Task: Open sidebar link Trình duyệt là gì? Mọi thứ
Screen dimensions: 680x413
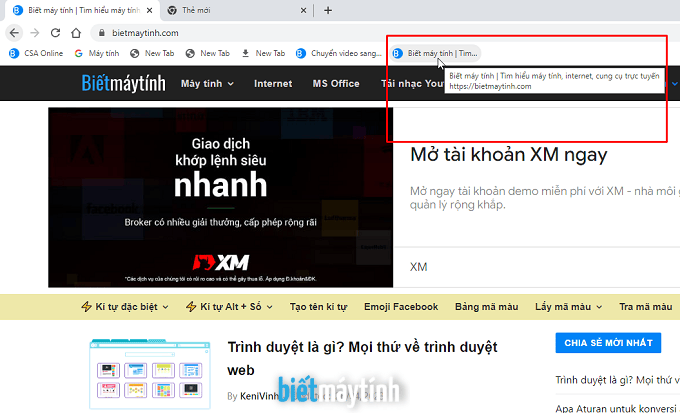Action: click(618, 380)
